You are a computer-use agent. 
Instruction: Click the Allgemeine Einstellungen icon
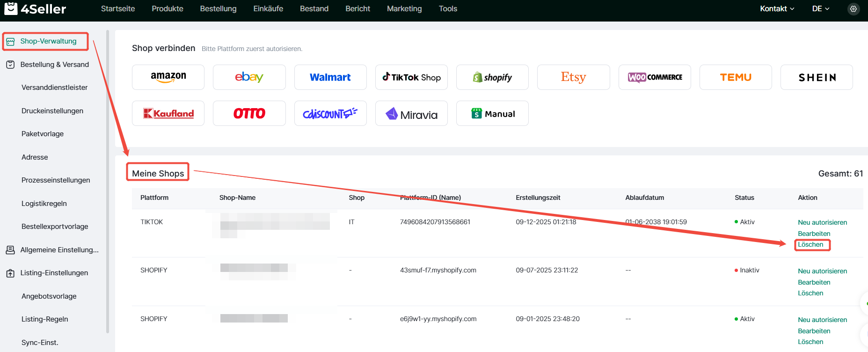[10, 250]
